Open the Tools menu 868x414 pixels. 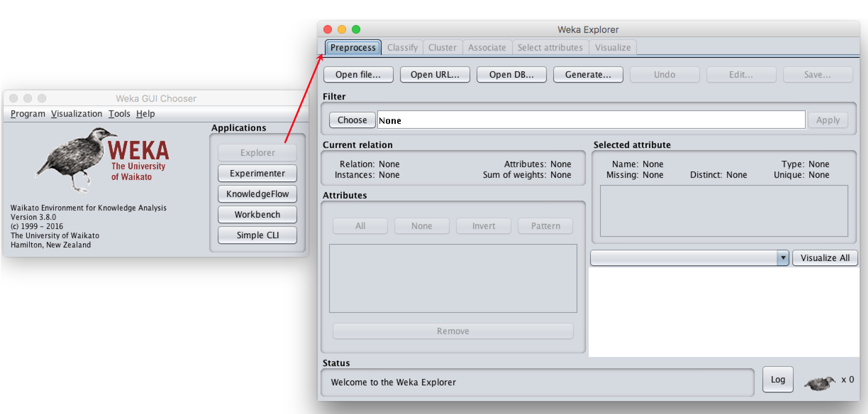tap(119, 114)
